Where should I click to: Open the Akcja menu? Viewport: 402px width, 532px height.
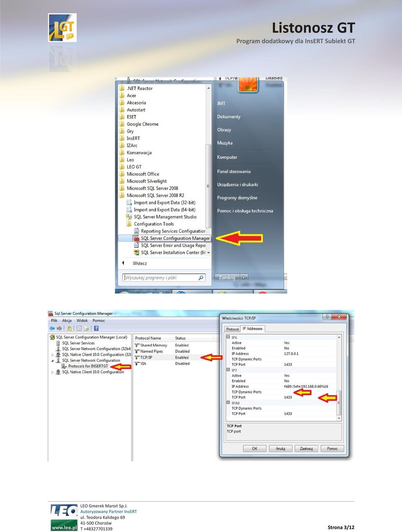click(x=67, y=321)
